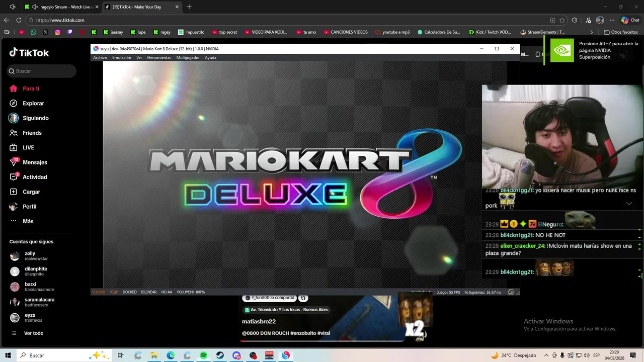Image resolution: width=644 pixels, height=362 pixels.
Task: Click the repost icon next to F_forril00
Action: click(303, 298)
